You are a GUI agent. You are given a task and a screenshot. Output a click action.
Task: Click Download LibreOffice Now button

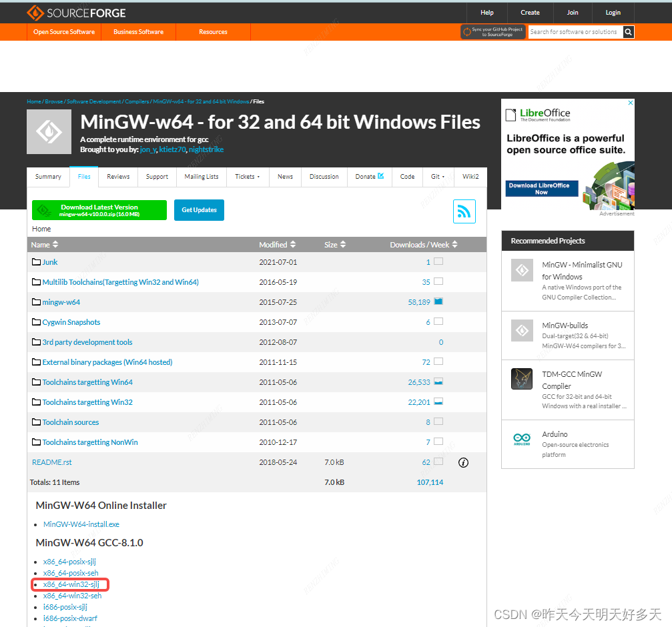[542, 189]
